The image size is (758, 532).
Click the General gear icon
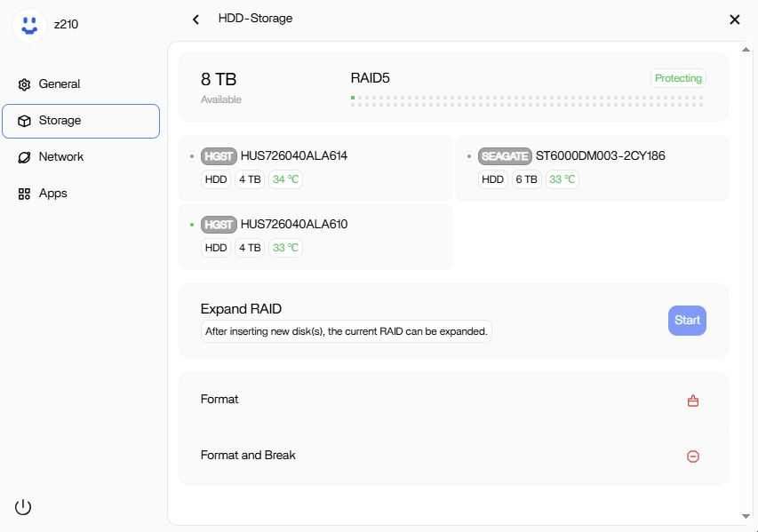click(x=24, y=84)
